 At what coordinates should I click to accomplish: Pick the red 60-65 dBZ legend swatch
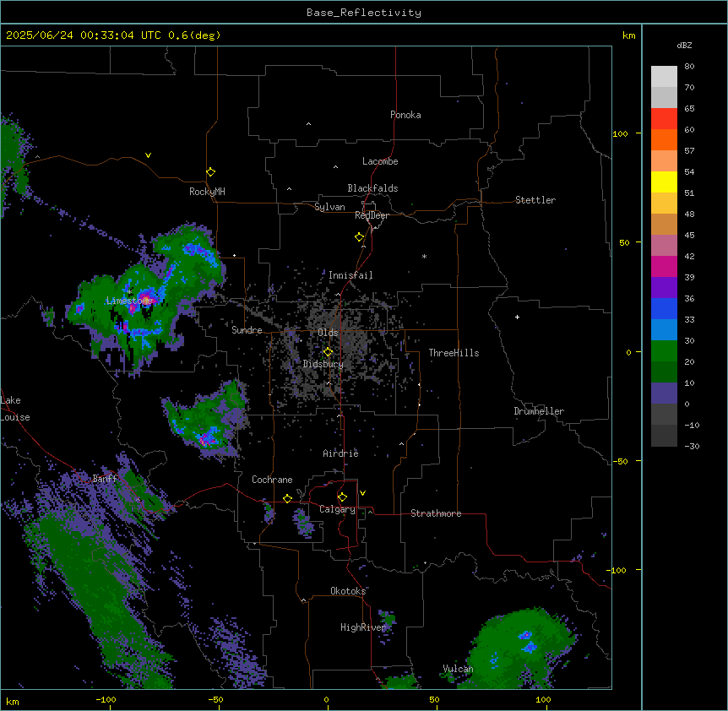click(x=664, y=118)
